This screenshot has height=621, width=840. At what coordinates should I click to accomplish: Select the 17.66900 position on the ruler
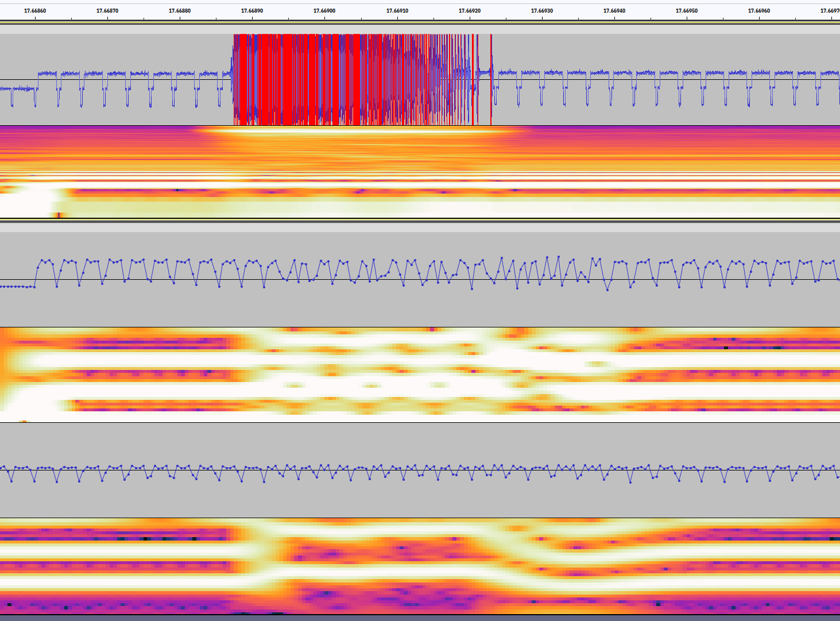pos(324,11)
